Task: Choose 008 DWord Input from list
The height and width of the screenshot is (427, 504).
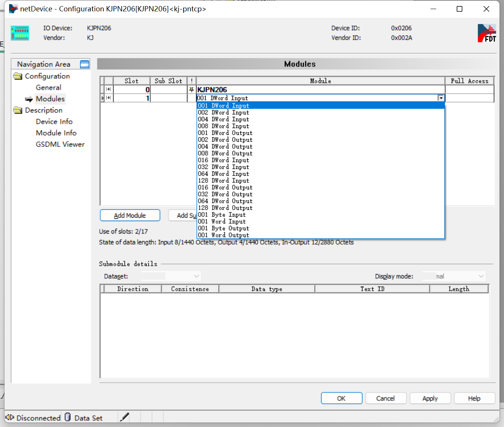Action: [321, 126]
